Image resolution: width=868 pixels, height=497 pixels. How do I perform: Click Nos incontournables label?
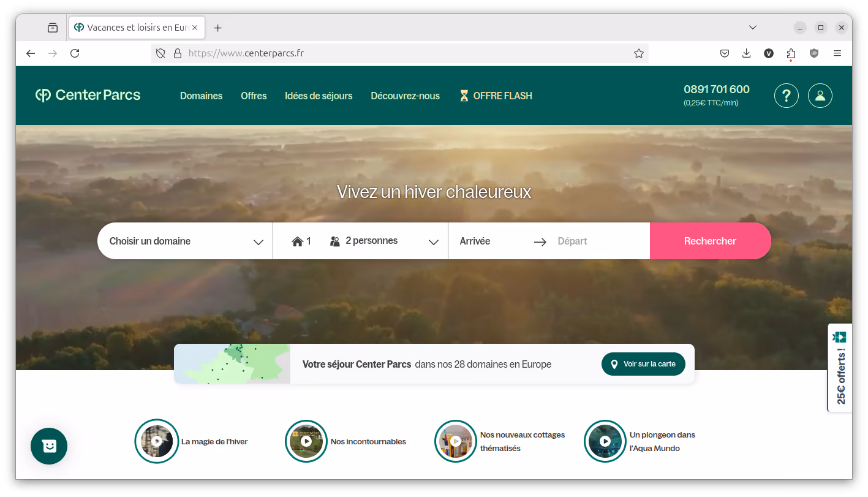coord(368,441)
